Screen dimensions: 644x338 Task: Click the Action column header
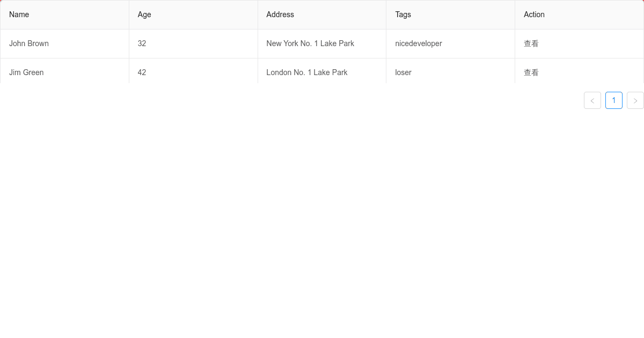(x=534, y=14)
